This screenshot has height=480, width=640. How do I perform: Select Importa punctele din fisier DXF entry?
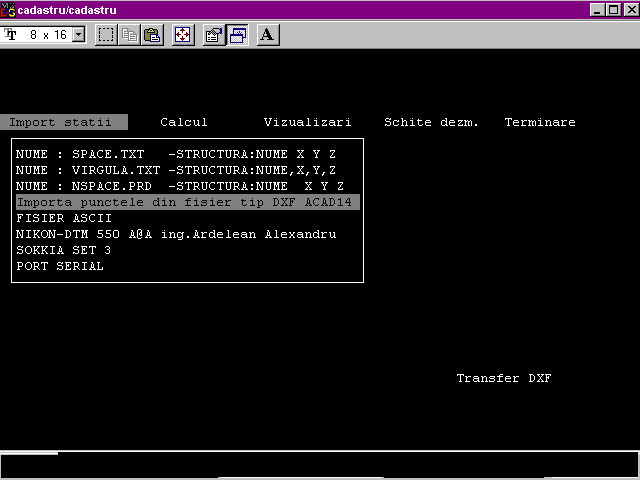click(186, 202)
